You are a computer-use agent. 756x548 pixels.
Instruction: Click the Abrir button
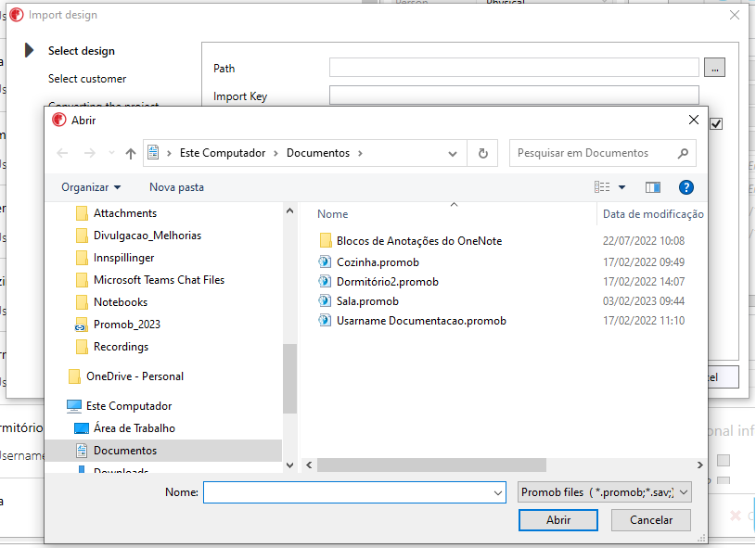pos(558,520)
